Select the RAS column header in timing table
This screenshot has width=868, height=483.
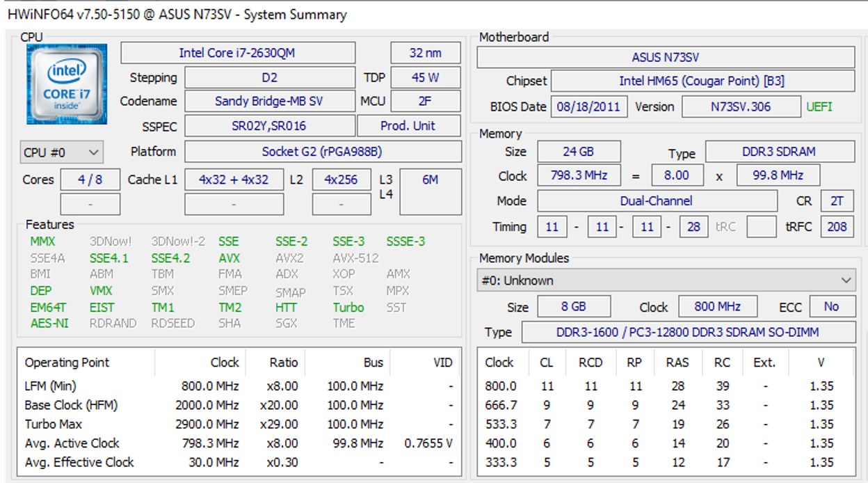(677, 363)
